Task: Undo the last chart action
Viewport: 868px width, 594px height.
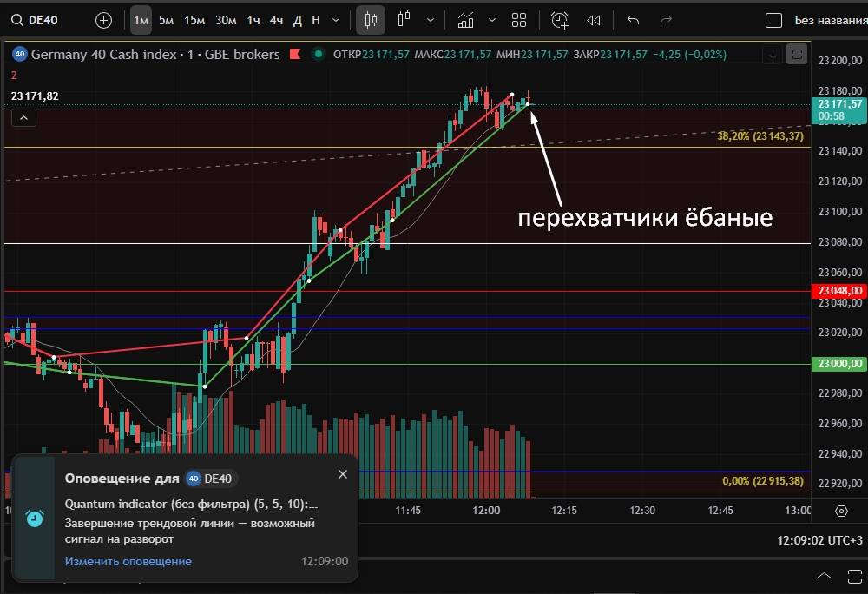Action: [x=633, y=20]
